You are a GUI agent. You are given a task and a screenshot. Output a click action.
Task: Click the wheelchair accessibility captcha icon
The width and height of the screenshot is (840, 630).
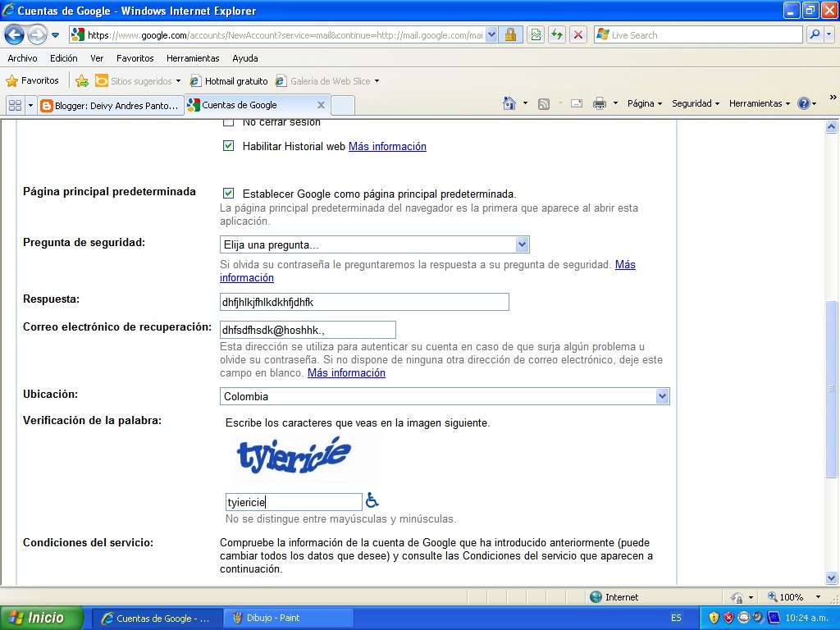click(x=372, y=500)
